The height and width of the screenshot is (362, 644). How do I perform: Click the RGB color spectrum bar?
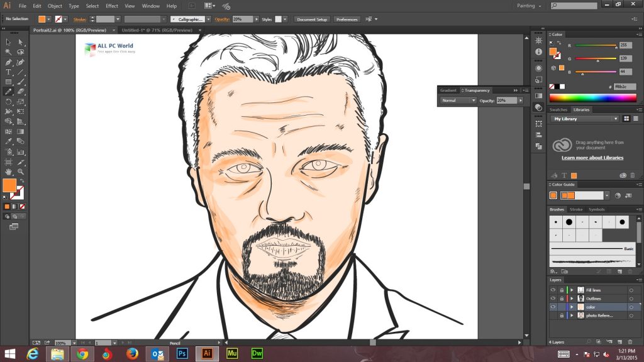point(592,98)
